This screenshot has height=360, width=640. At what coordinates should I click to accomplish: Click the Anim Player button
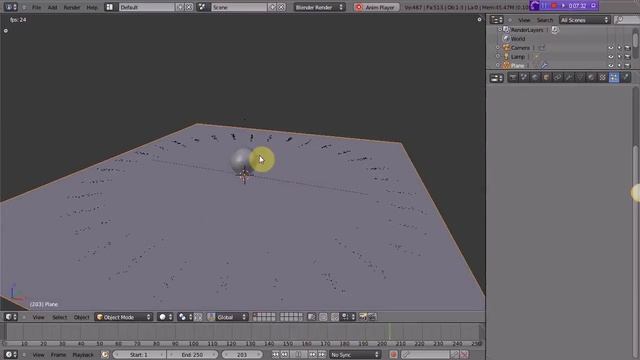[x=376, y=7]
